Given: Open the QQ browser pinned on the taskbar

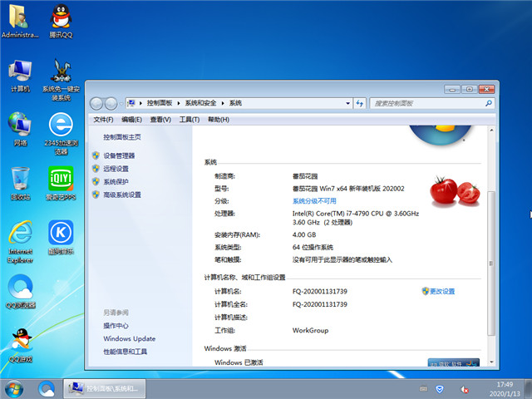Looking at the screenshot, I should (x=47, y=389).
